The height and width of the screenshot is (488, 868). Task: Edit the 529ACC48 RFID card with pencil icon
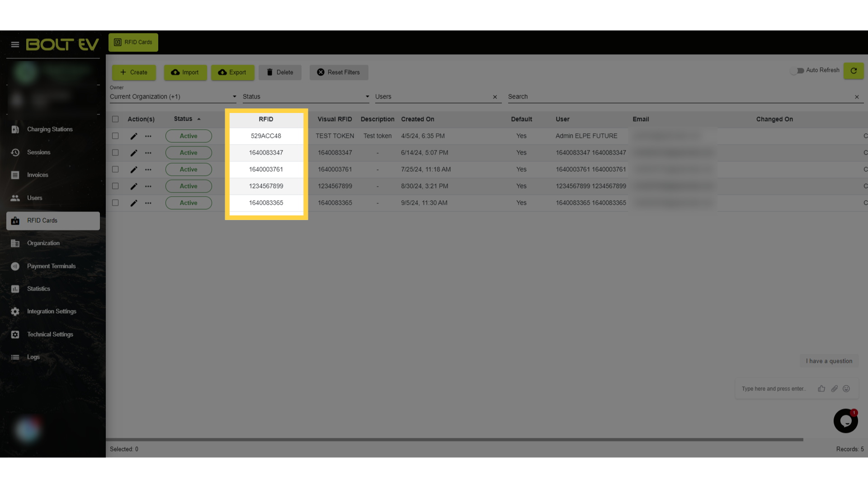click(x=134, y=136)
